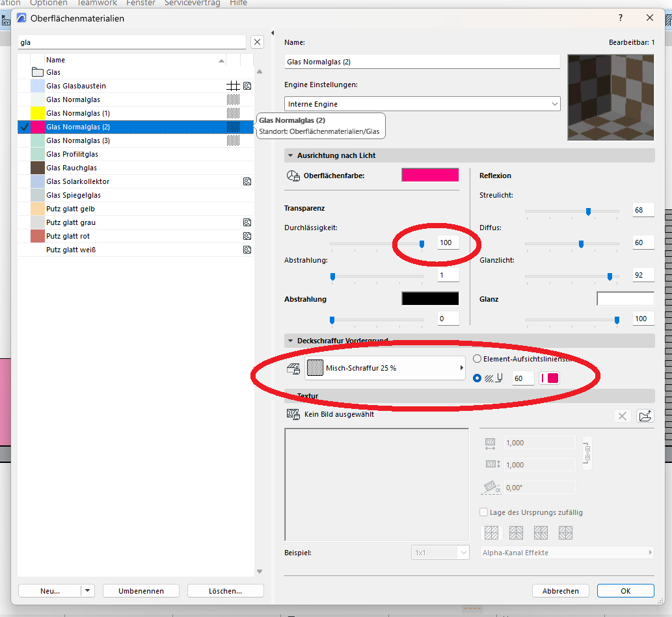Confirm the dialog with OK
The image size is (672, 617).
(x=626, y=591)
